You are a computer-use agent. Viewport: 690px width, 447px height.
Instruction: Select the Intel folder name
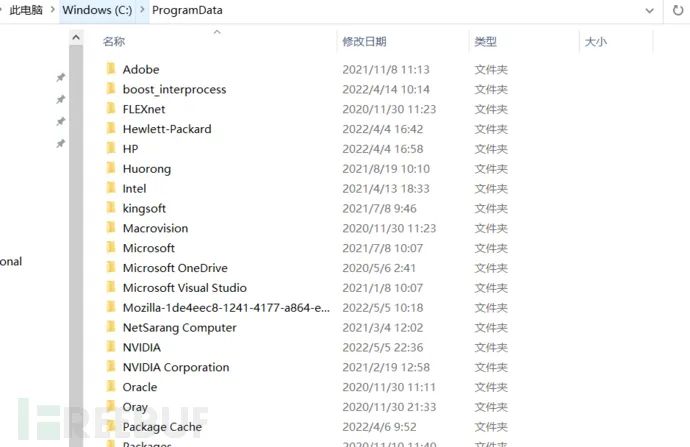[x=134, y=188]
